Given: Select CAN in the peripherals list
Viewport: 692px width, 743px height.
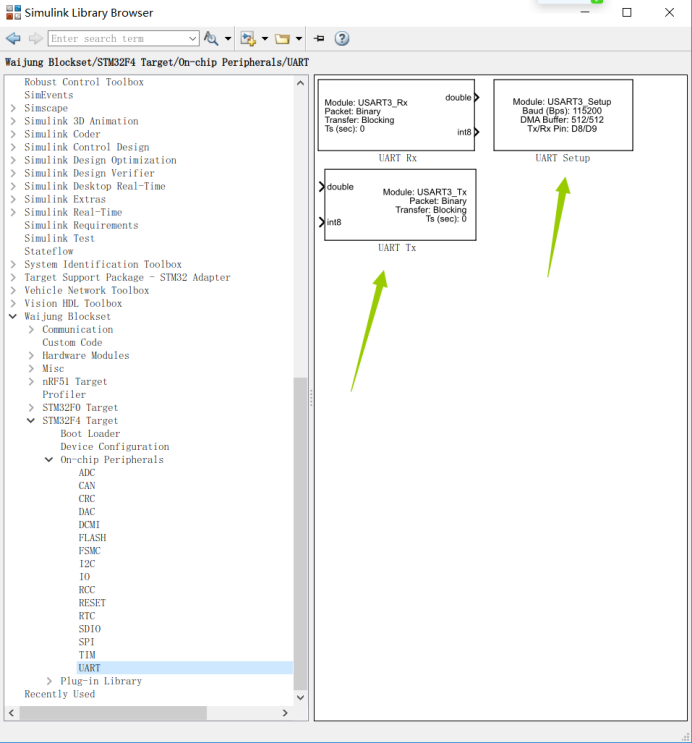Looking at the screenshot, I should [87, 486].
